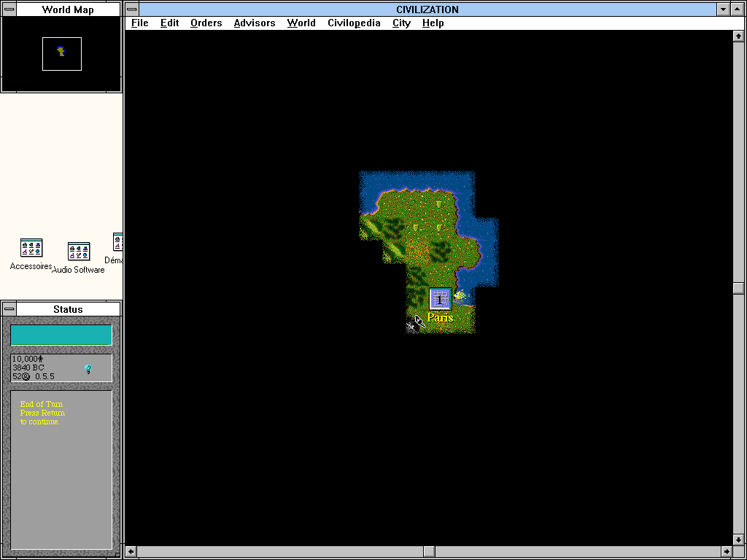Click the horizontal scrollbar thumb
This screenshot has height=560, width=747.
click(x=429, y=551)
